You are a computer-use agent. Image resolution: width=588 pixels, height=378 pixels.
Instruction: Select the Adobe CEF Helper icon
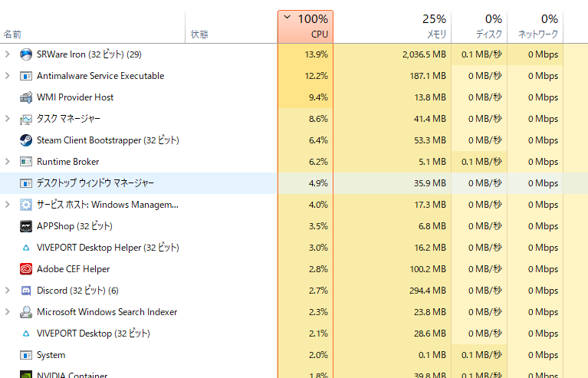26,269
